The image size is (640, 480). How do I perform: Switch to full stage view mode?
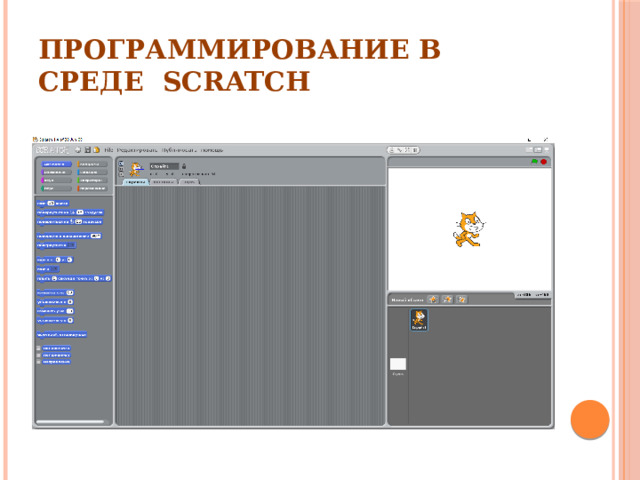(x=538, y=150)
